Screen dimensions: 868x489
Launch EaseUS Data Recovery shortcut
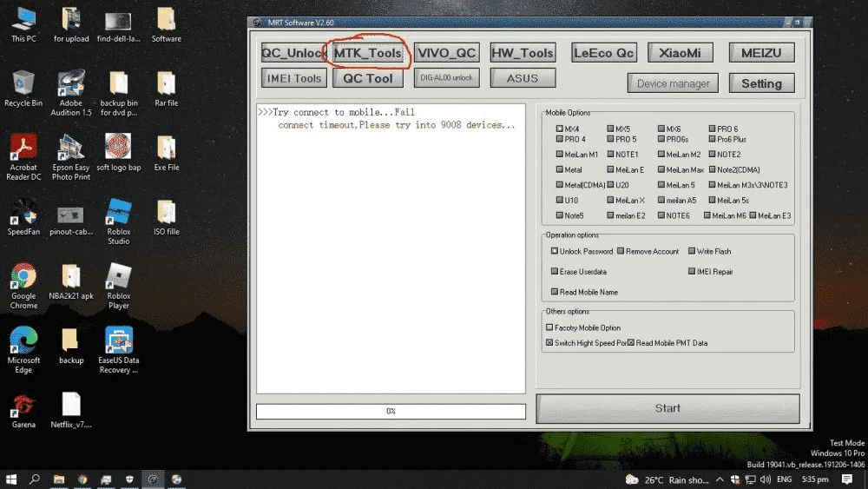point(118,350)
